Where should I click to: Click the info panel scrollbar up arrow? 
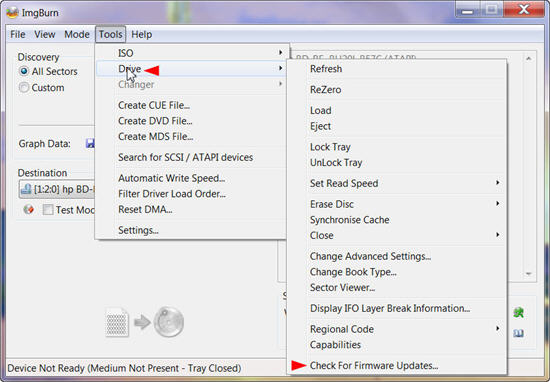[x=529, y=58]
